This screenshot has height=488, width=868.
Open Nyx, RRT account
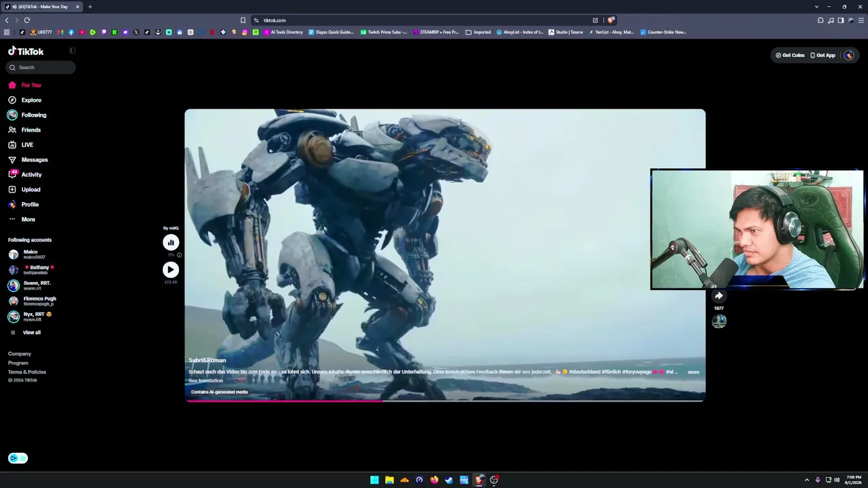pos(30,317)
